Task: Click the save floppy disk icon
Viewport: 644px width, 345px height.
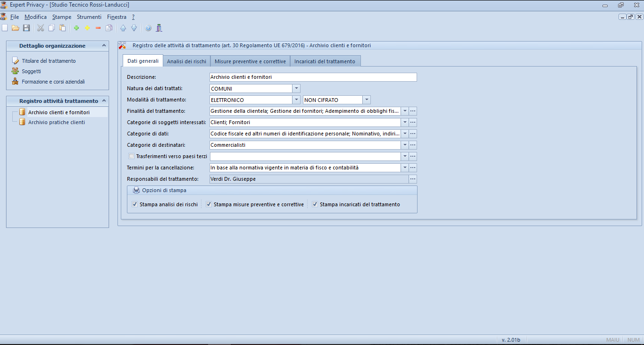Action: tap(26, 28)
